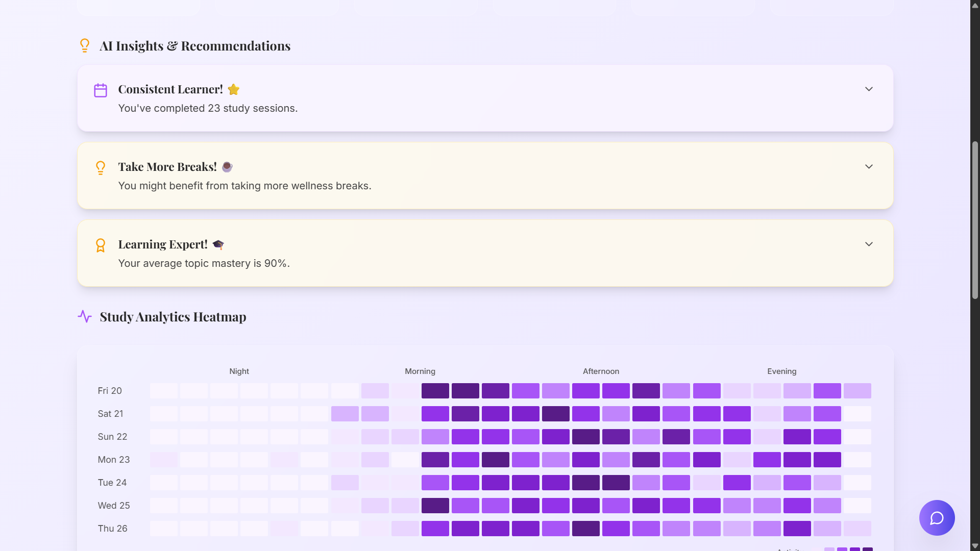
Task: Select the Afternoon column header label
Action: 601,371
